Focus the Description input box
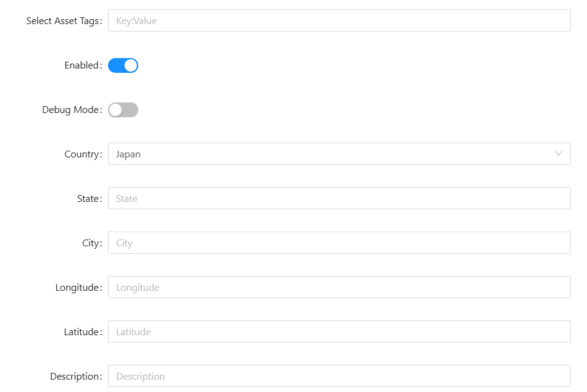 [x=339, y=377]
